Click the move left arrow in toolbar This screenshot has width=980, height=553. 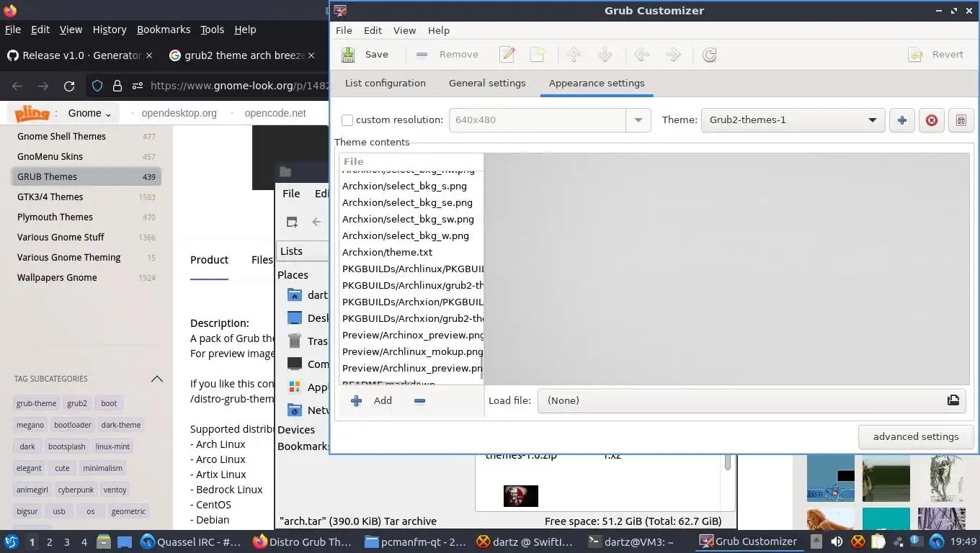642,55
